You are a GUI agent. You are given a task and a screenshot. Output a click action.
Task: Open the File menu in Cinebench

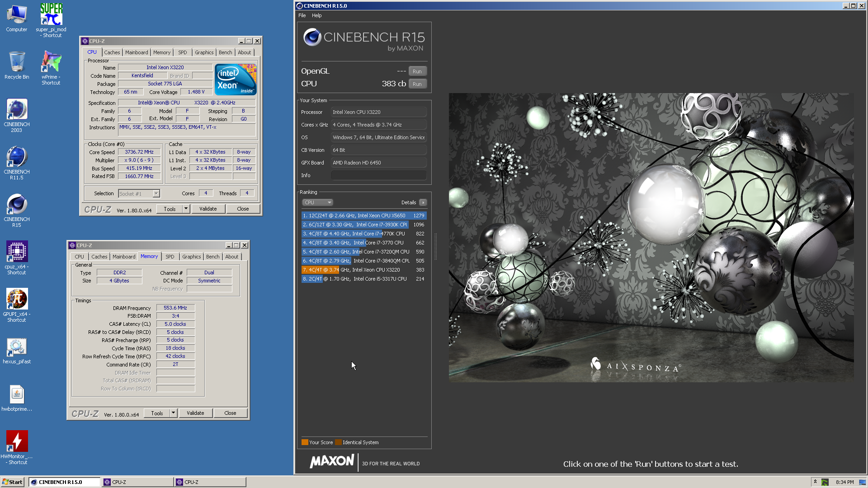click(302, 15)
